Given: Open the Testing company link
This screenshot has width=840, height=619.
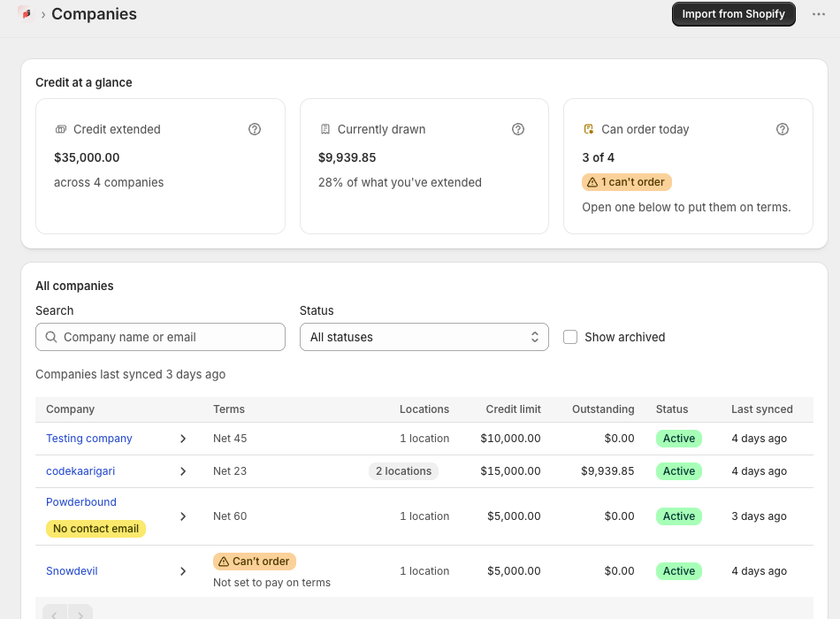Looking at the screenshot, I should pyautogui.click(x=89, y=439).
